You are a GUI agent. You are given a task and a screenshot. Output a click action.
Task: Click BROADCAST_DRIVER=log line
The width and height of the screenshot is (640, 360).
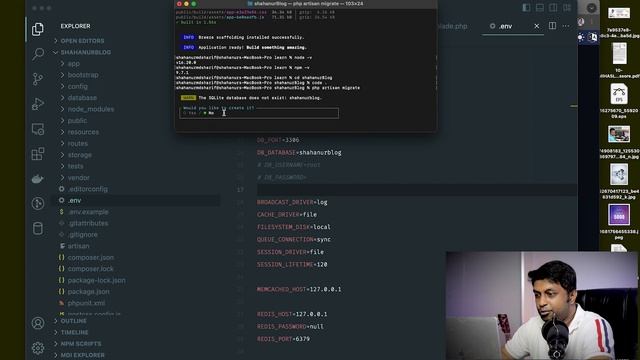pyautogui.click(x=292, y=202)
